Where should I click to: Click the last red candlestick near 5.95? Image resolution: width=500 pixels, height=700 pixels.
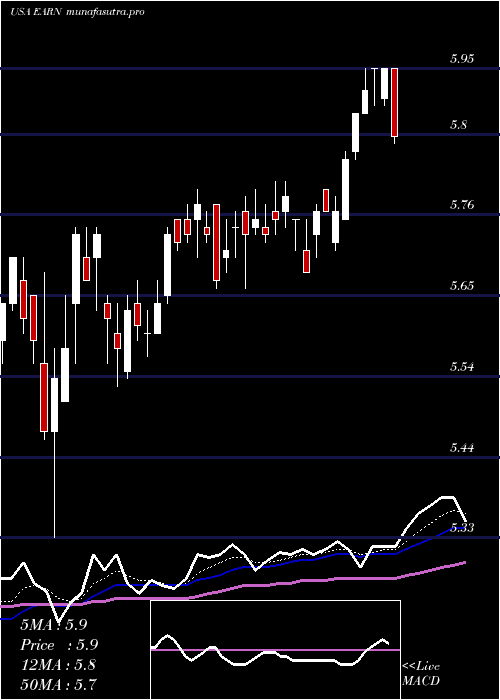point(394,102)
